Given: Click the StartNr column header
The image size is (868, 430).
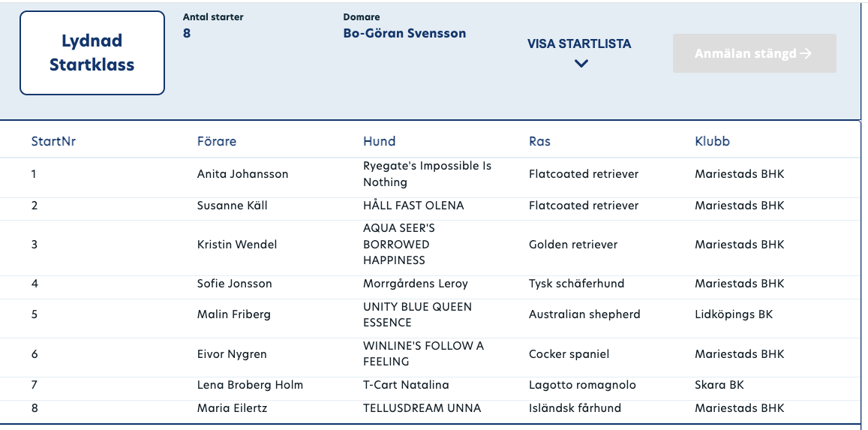Looking at the screenshot, I should (53, 141).
